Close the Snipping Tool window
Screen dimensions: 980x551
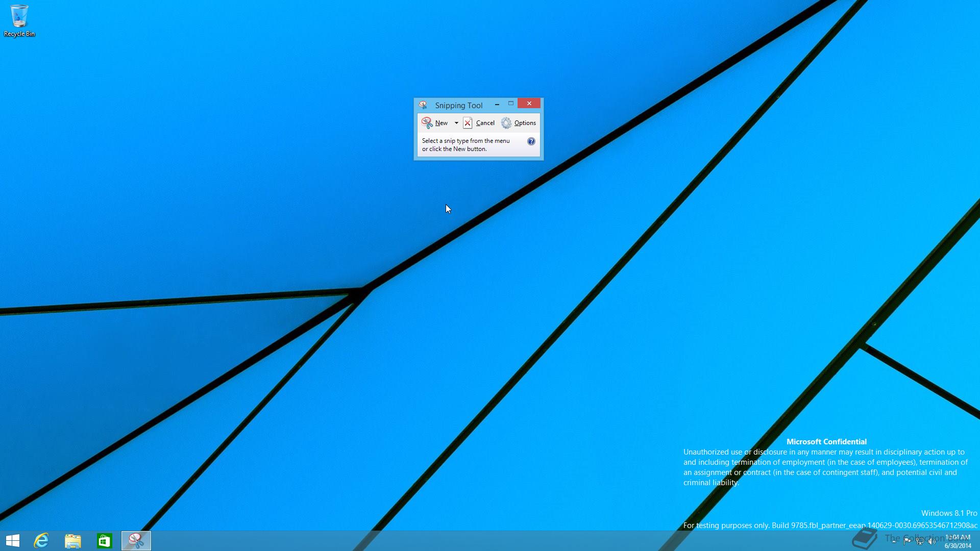click(529, 104)
